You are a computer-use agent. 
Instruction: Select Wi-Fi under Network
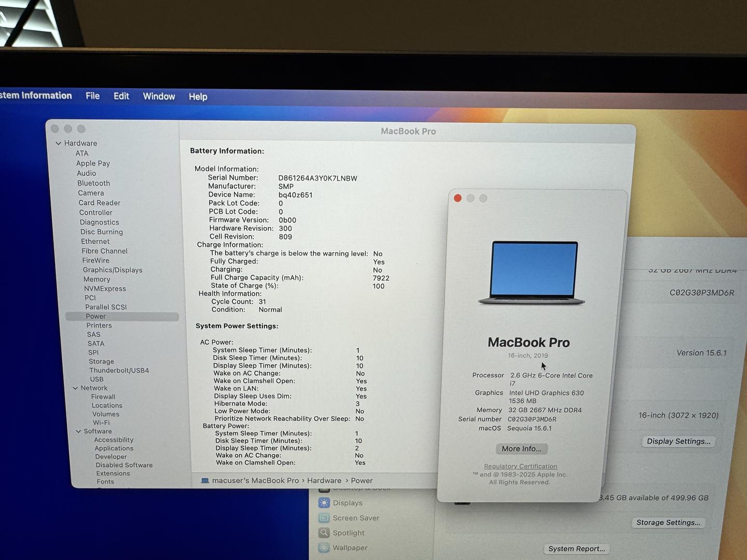pos(101,423)
